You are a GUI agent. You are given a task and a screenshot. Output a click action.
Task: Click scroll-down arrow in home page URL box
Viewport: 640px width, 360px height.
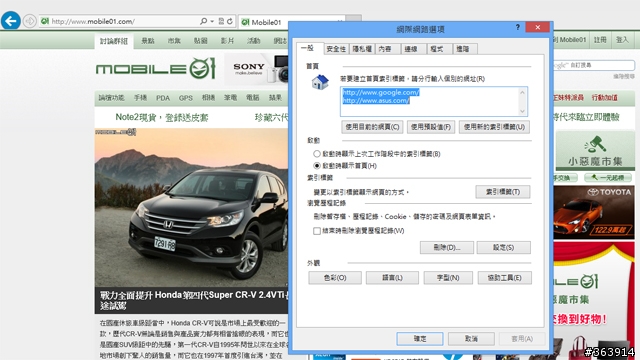(x=522, y=111)
